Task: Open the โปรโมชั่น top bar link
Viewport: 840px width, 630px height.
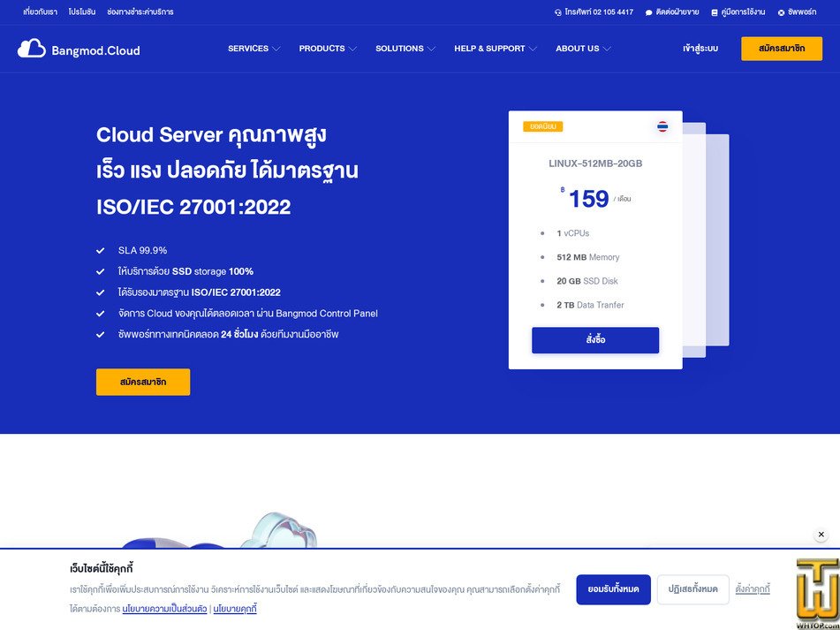Action: pos(82,11)
